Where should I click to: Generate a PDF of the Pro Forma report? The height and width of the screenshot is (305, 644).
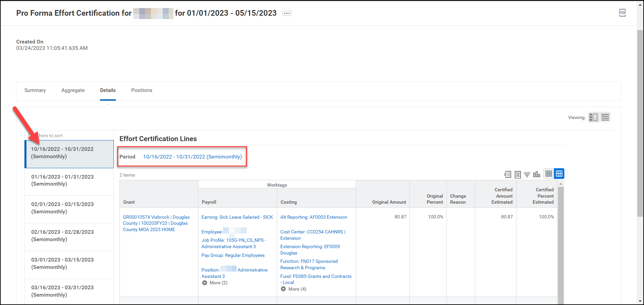pos(622,12)
